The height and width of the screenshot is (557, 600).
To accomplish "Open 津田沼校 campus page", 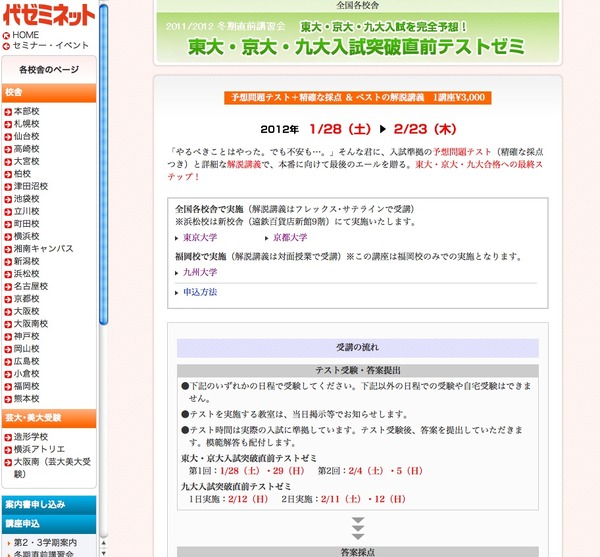I will (x=31, y=186).
